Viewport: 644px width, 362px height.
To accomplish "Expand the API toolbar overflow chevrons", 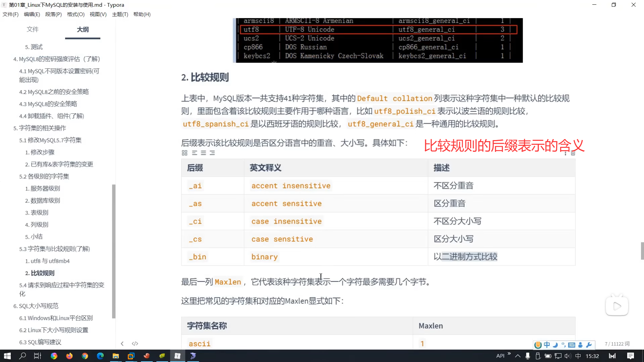I will [x=509, y=354].
